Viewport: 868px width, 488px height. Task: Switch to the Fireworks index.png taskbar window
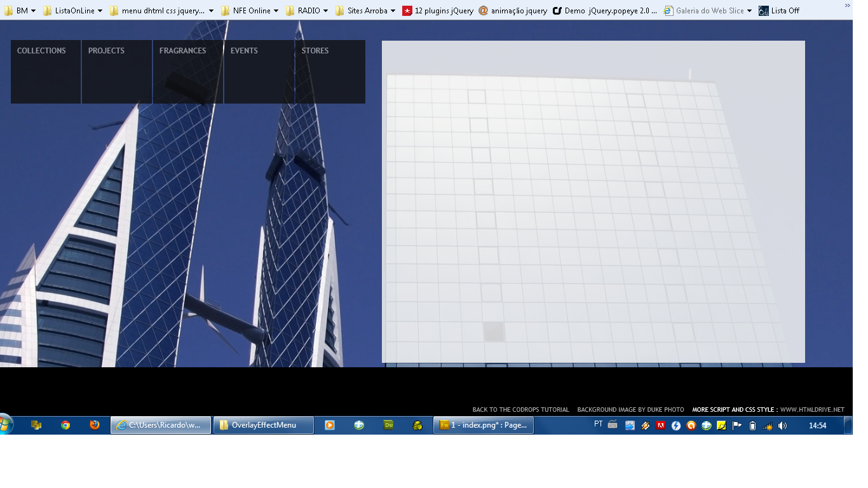pos(484,425)
